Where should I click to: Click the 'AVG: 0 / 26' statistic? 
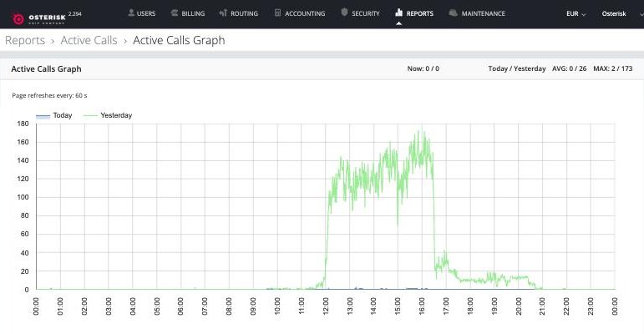point(570,68)
